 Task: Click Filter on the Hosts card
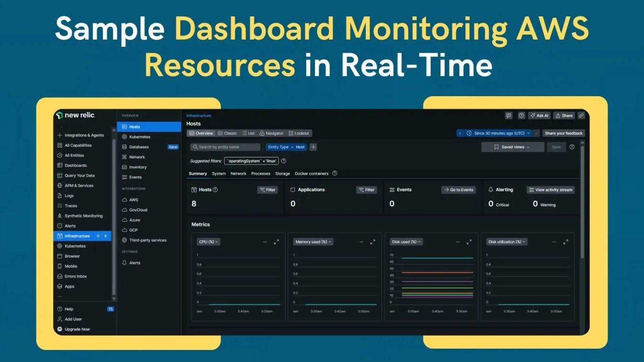coord(267,190)
